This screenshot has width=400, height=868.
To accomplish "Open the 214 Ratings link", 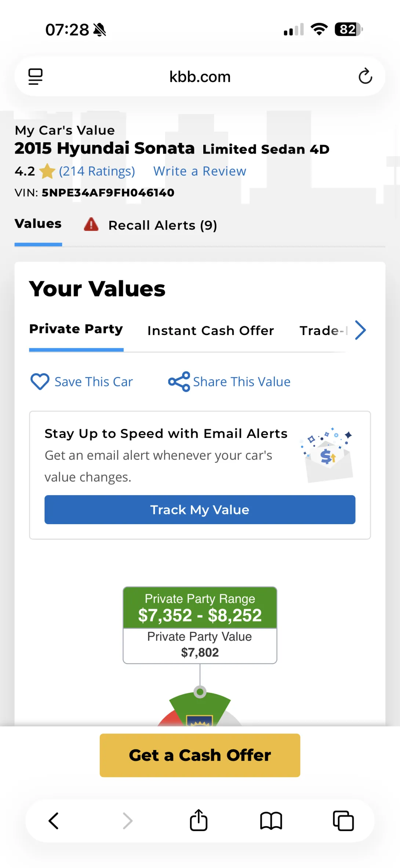I will tap(97, 171).
